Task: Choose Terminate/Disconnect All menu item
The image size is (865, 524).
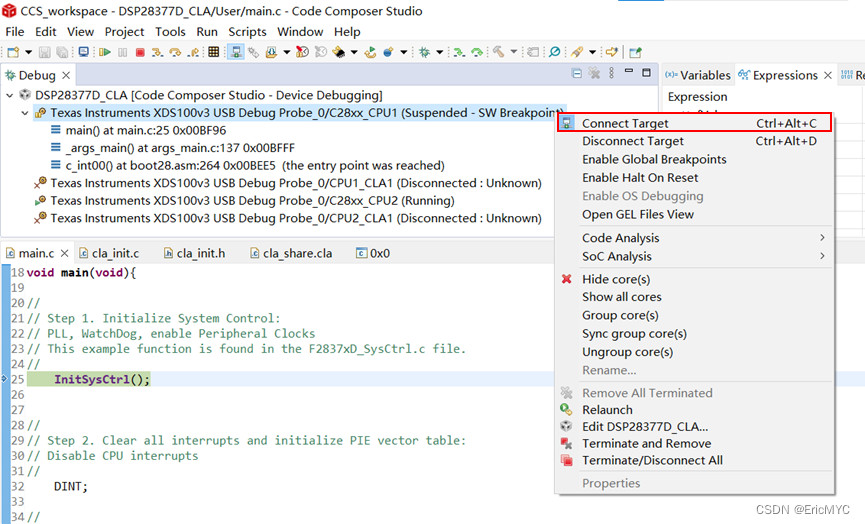Action: pos(695,461)
